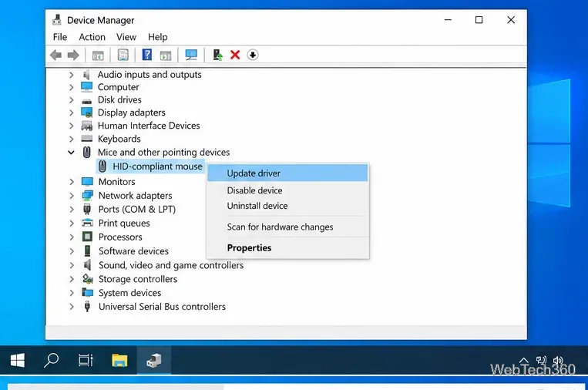This screenshot has height=390, width=588.
Task: Open the Properties toolbar icon
Action: pos(123,55)
